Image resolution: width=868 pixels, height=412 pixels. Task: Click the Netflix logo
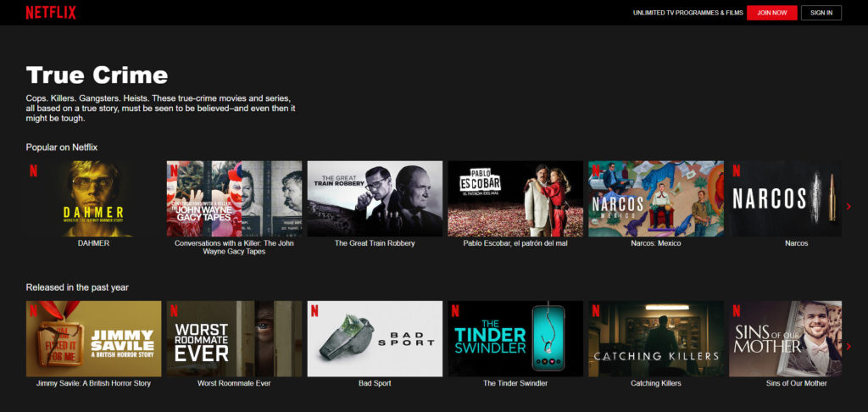[x=51, y=12]
